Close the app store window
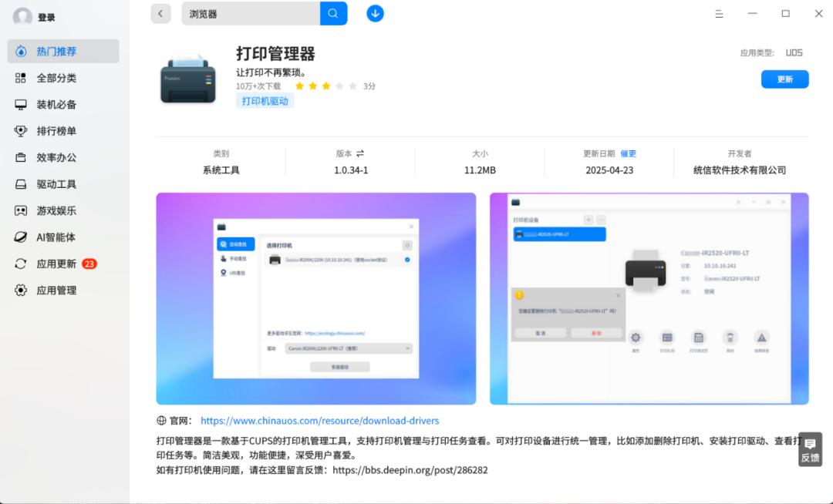833x504 pixels. coord(818,14)
